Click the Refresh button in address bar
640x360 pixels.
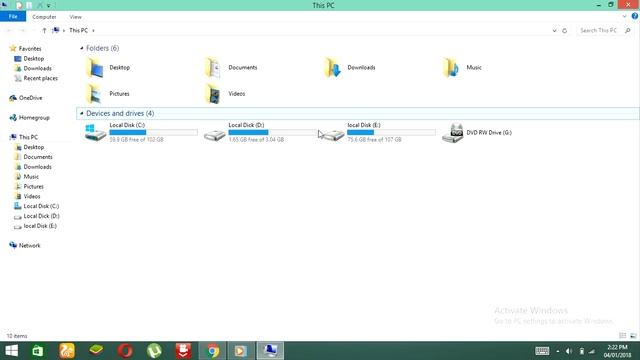(564, 31)
